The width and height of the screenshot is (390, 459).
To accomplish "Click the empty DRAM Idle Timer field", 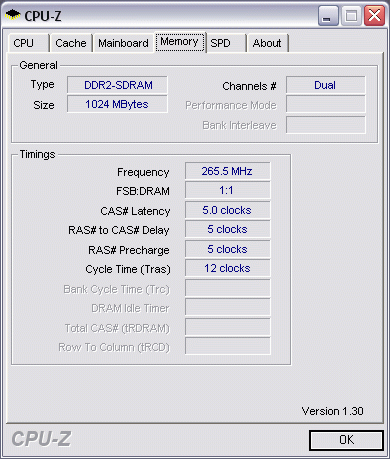I will 228,307.
